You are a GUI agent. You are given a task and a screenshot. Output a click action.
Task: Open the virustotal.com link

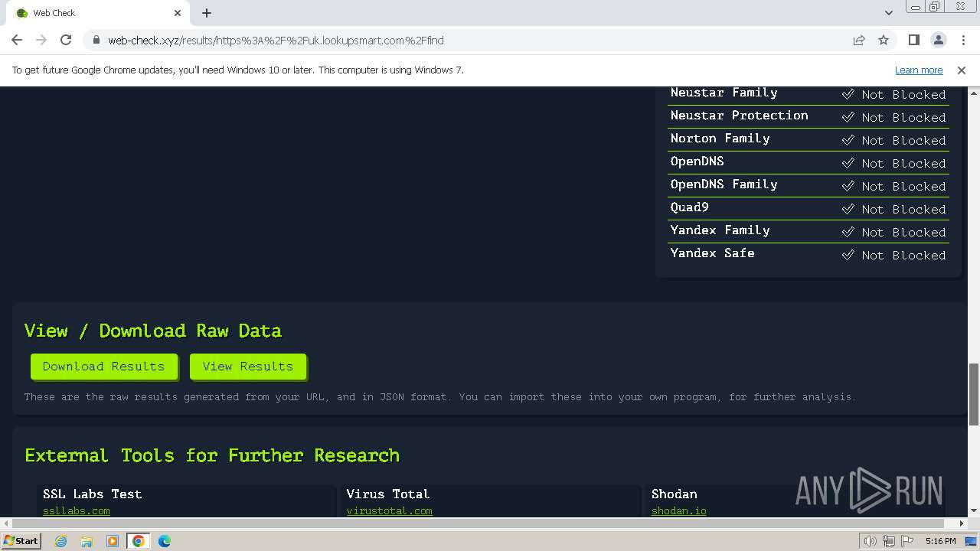(389, 510)
